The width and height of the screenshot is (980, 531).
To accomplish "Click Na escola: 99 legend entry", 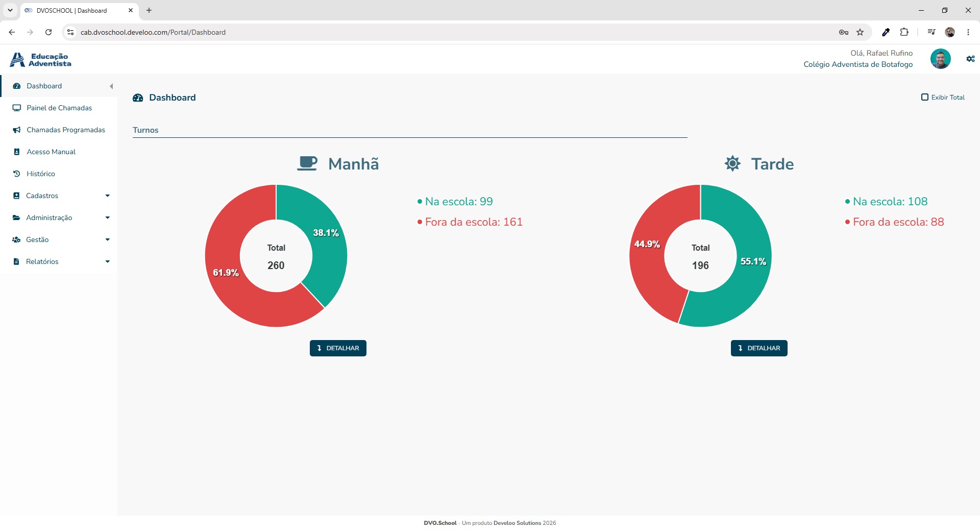I will click(455, 202).
